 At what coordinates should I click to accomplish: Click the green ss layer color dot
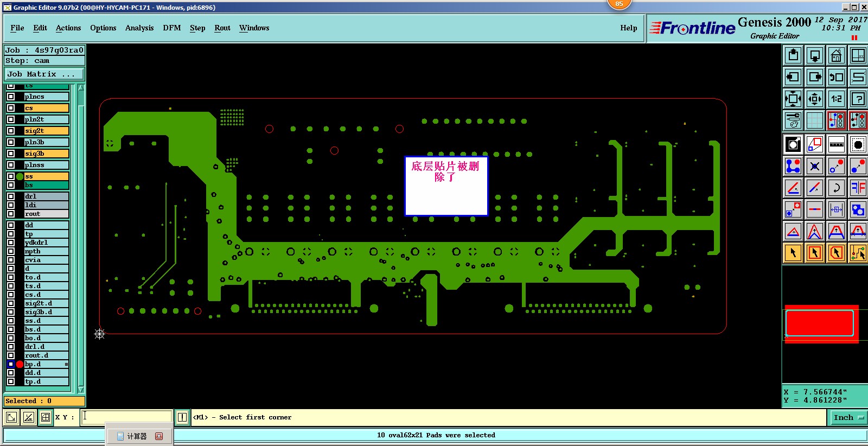[20, 176]
